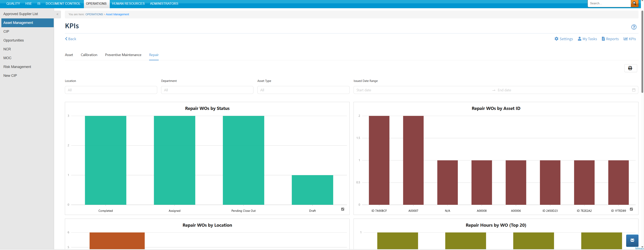The width and height of the screenshot is (644, 250).
Task: Click the N/A bar in Asset ID chart
Action: click(x=447, y=182)
